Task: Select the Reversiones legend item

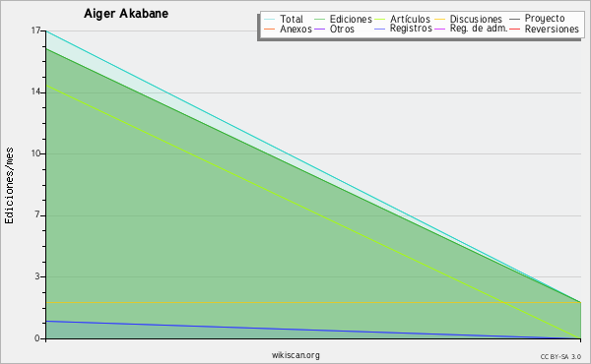Action: click(x=552, y=29)
